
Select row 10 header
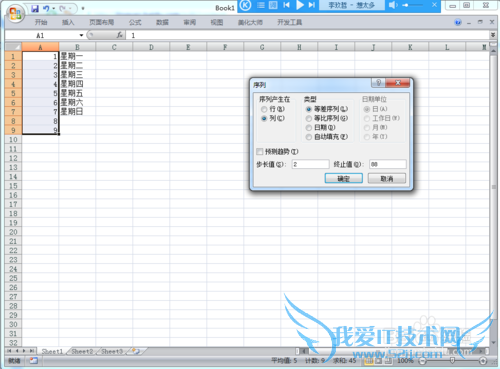[13, 140]
